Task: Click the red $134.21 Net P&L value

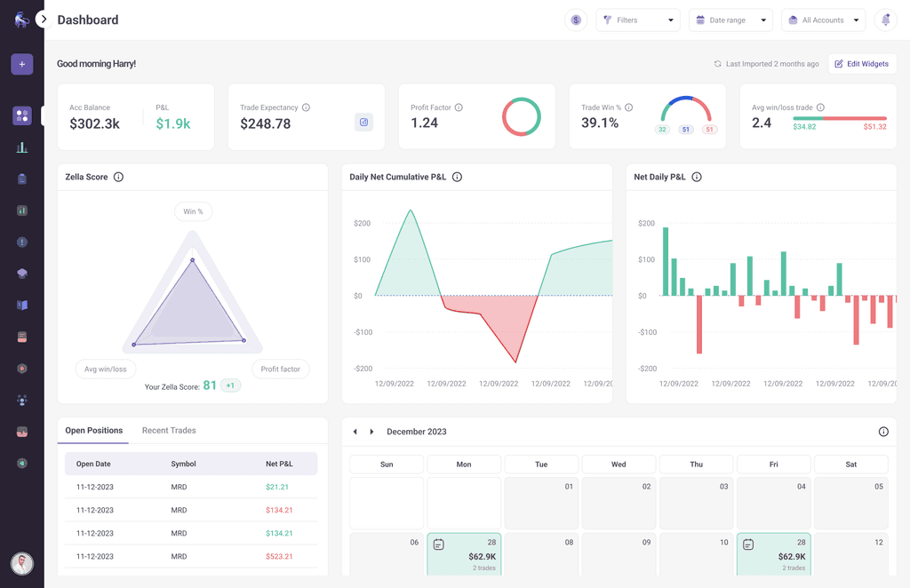Action: pos(279,511)
